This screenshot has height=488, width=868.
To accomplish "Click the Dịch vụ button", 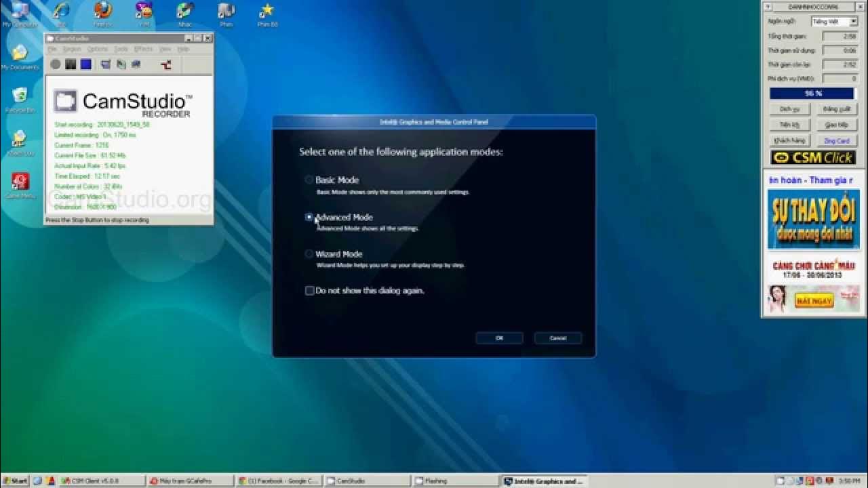I will [790, 109].
